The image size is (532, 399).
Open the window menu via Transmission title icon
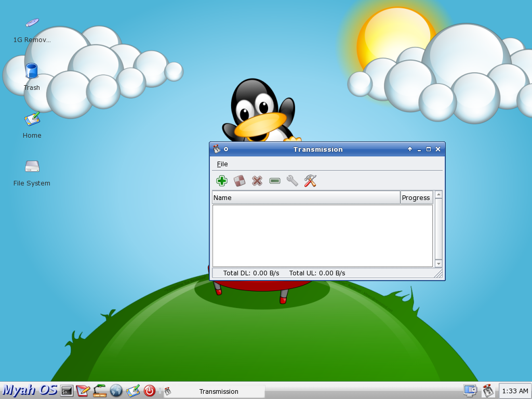(217, 149)
